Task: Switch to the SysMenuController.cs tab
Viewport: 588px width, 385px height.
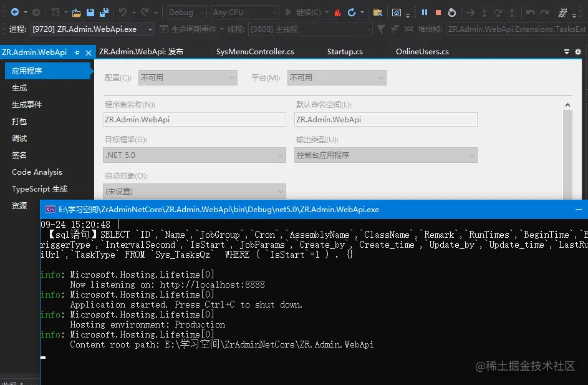Action: 255,52
